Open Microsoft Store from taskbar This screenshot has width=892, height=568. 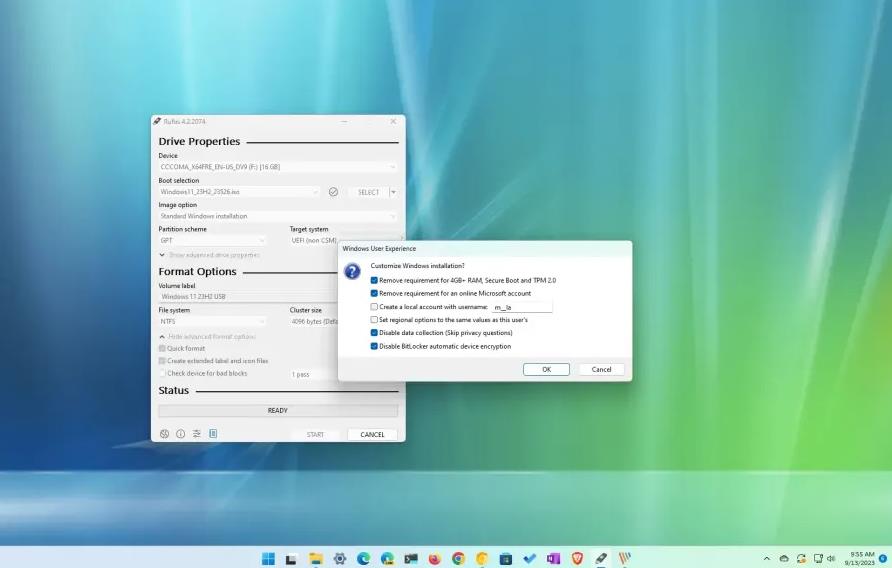pos(506,559)
